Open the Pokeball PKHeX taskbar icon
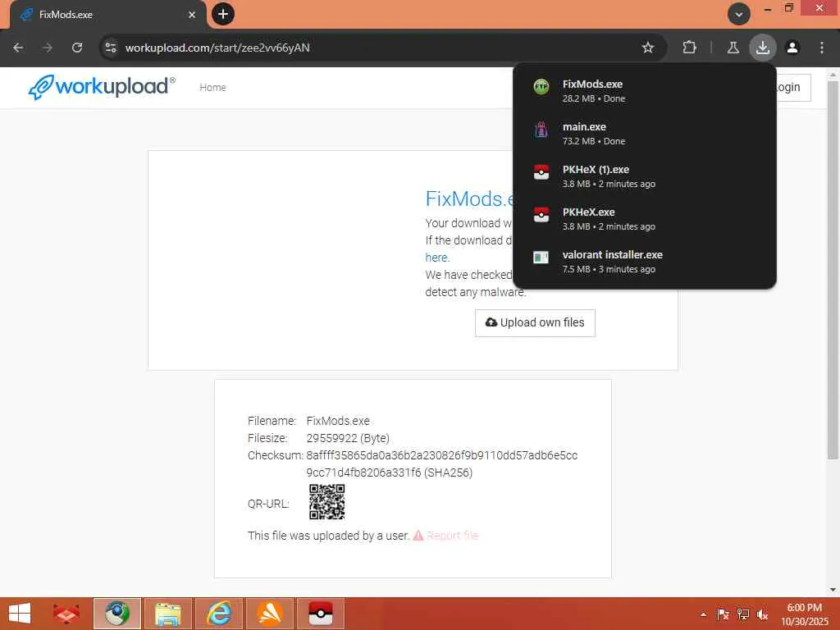 pos(321,614)
